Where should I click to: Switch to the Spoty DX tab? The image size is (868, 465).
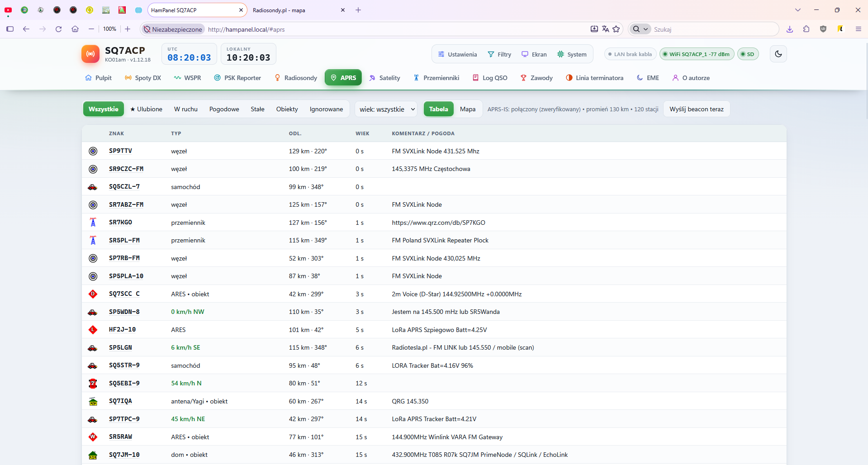point(143,78)
